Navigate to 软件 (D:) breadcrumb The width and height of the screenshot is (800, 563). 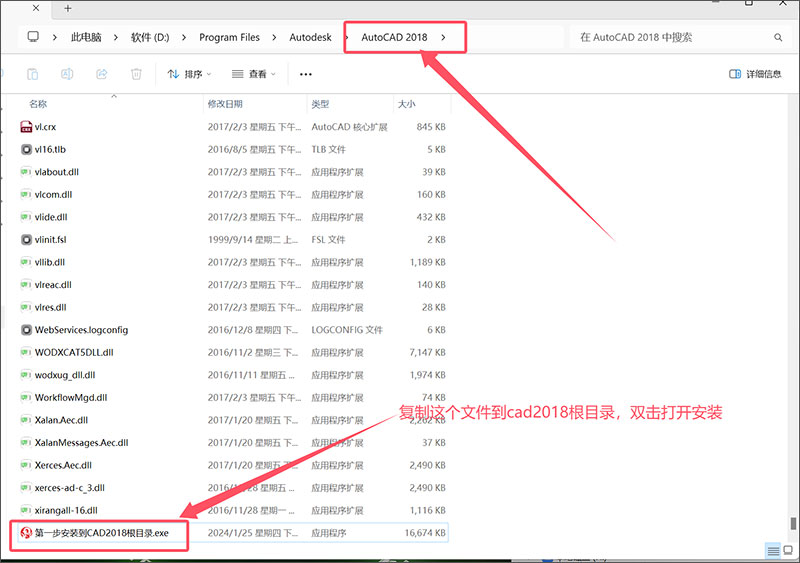point(150,37)
